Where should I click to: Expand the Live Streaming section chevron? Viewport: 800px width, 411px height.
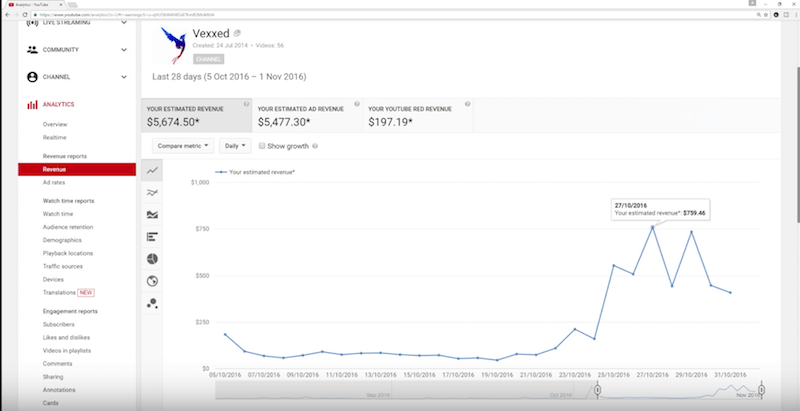point(124,22)
